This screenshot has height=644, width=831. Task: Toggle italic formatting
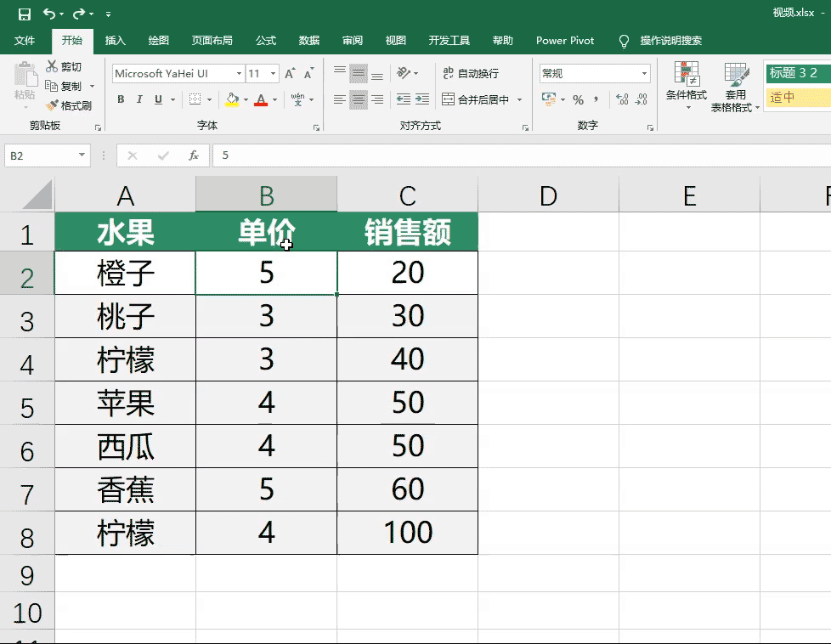139,99
